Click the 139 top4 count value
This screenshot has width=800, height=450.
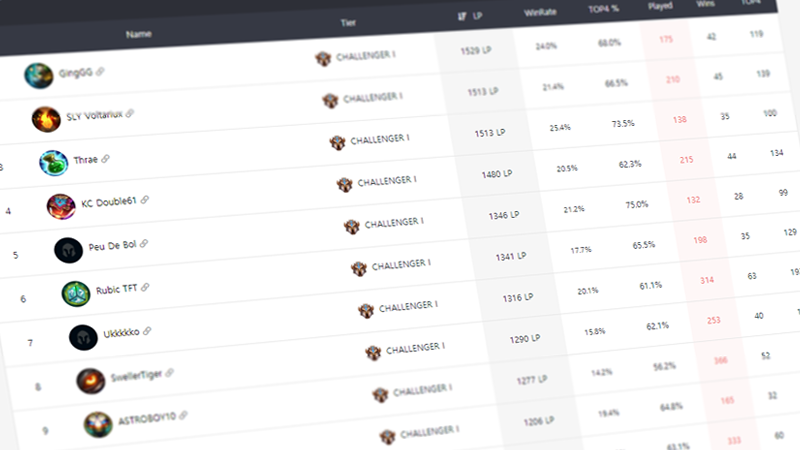coord(763,74)
